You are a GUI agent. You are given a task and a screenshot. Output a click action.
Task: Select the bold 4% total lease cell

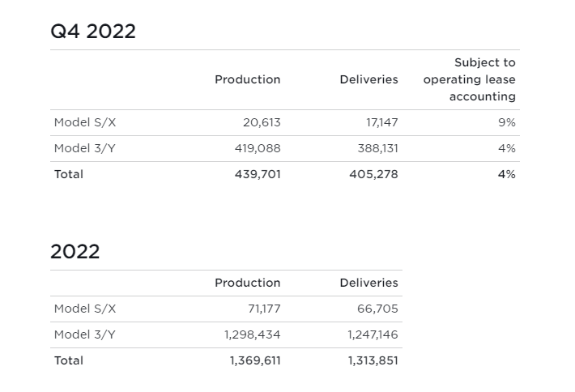point(506,174)
